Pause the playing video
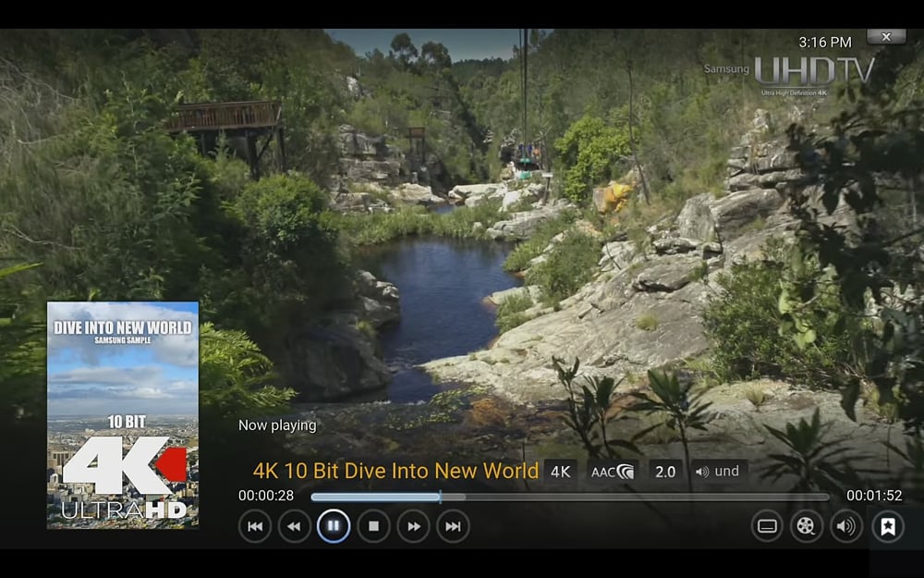 [x=334, y=526]
